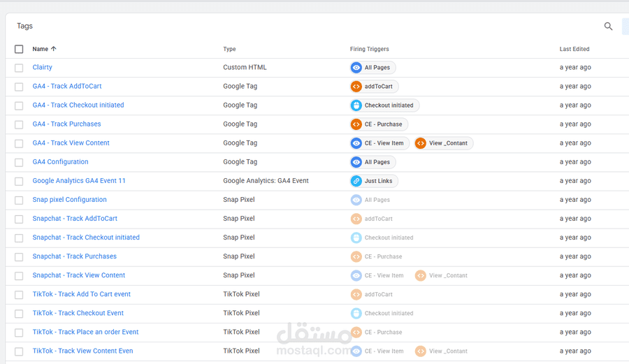Click 'a year ago' in the Clairty row

pos(575,67)
